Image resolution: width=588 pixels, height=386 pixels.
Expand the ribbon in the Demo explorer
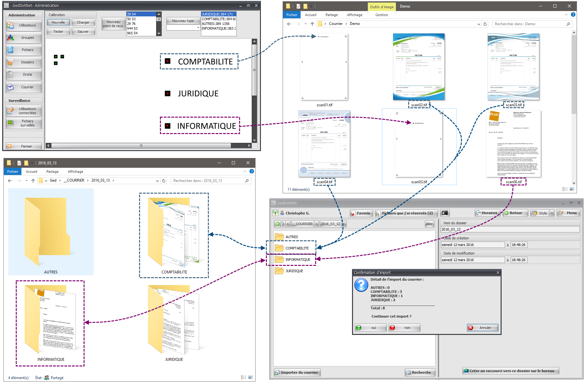(x=566, y=15)
